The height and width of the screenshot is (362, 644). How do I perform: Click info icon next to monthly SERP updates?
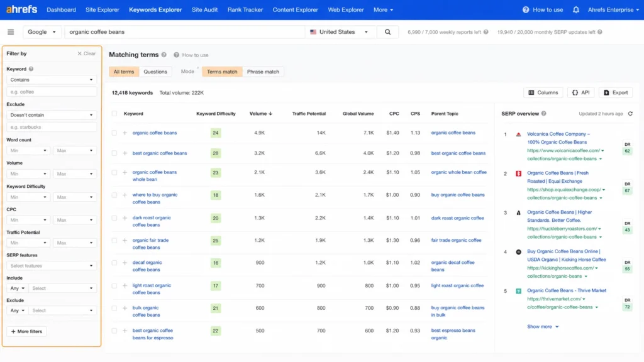pos(599,32)
